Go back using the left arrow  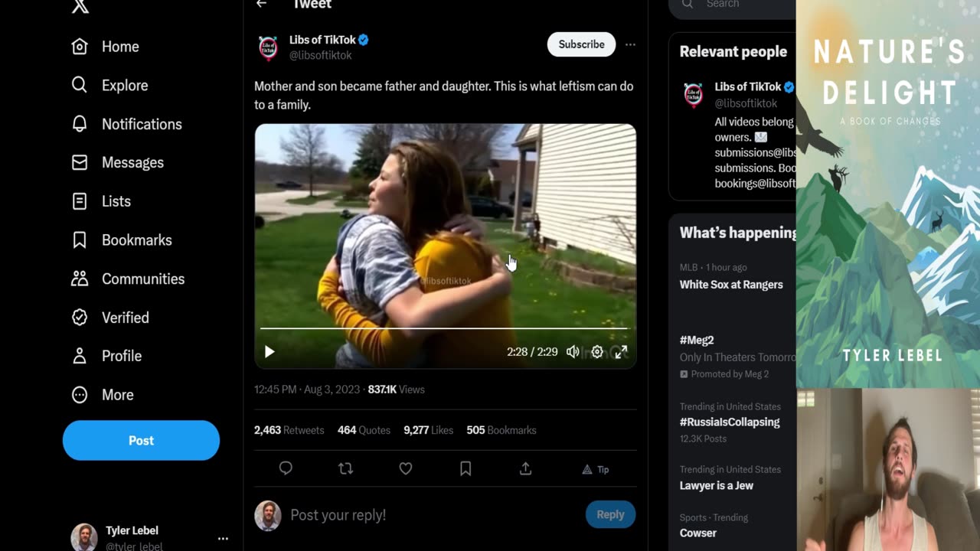(x=262, y=4)
